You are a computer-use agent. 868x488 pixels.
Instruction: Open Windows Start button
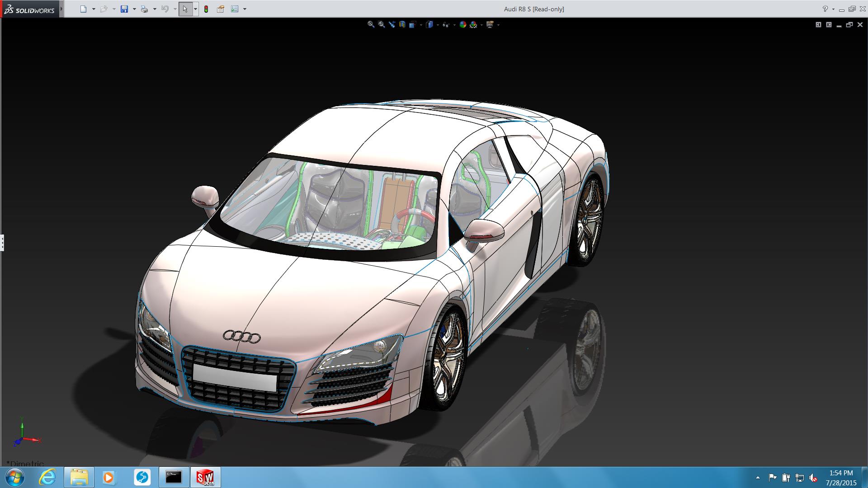click(14, 477)
